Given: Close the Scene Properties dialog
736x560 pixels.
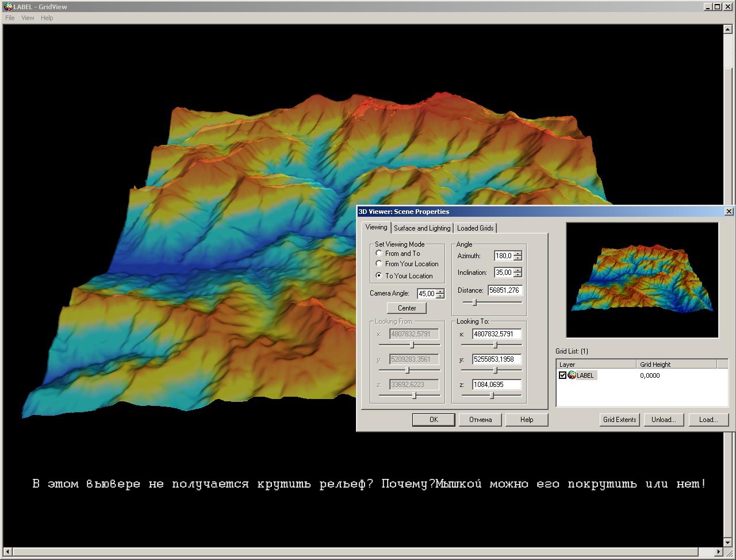Looking at the screenshot, I should coord(729,212).
